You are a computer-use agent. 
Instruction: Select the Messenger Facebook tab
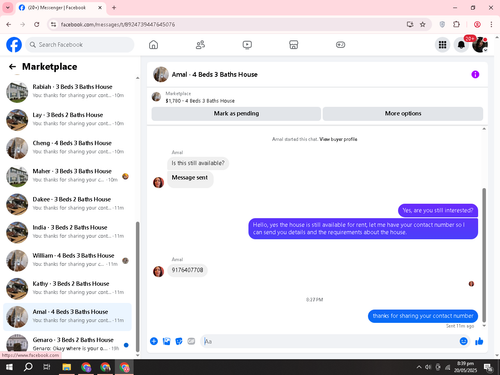[61, 8]
